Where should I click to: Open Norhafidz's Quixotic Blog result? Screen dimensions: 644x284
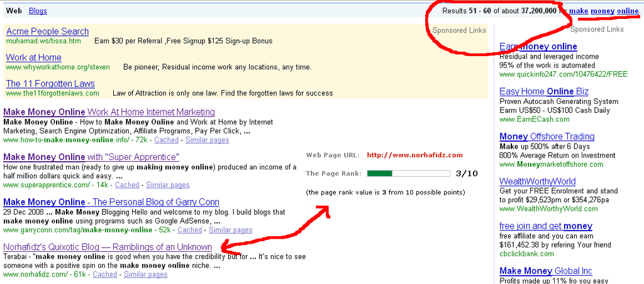(107, 247)
